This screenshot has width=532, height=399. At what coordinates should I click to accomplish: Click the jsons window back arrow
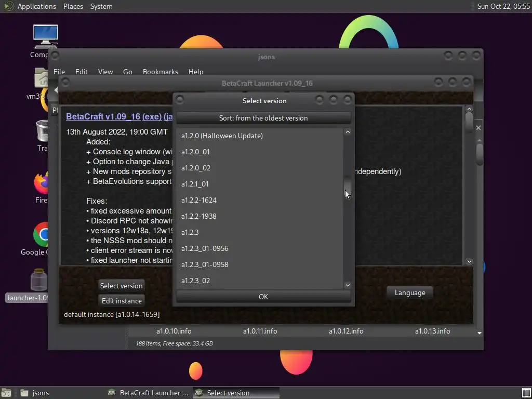tap(56, 90)
